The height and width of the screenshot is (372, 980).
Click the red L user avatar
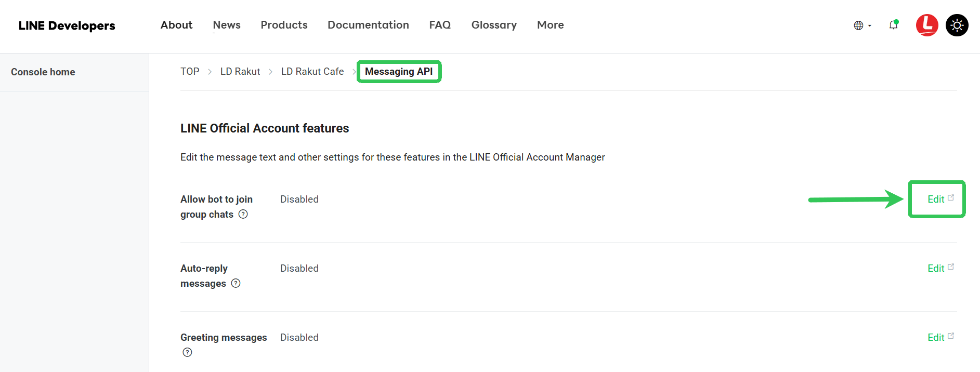pyautogui.click(x=927, y=25)
